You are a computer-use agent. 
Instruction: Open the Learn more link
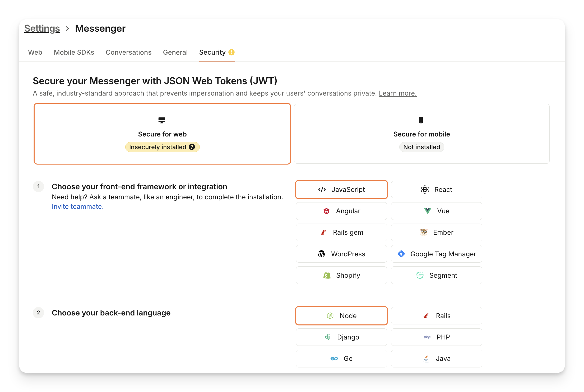[x=397, y=93]
